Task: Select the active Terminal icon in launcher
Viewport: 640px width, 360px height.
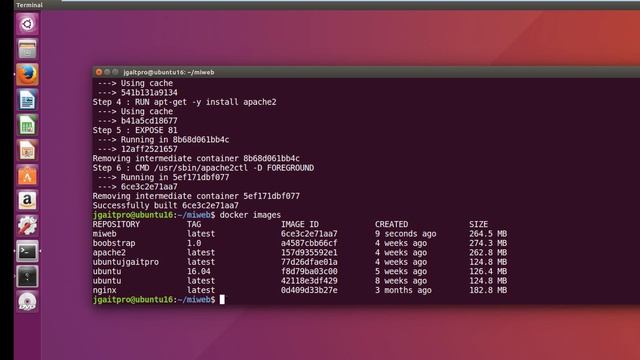Action: tap(27, 251)
